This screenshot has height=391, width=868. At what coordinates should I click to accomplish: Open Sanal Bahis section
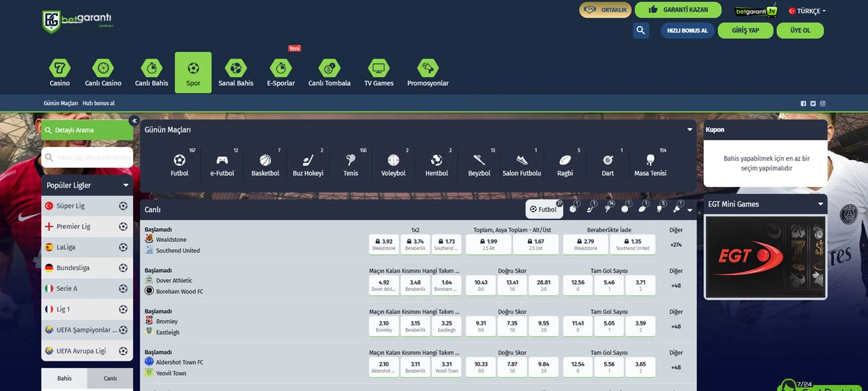coord(236,72)
